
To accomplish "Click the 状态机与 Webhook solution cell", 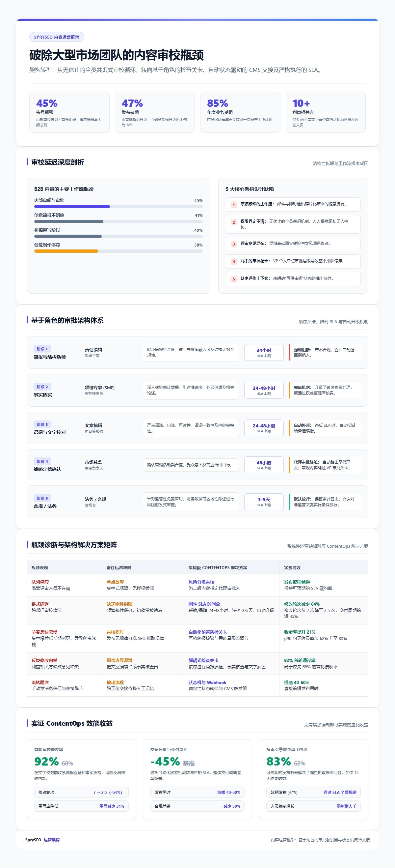I will click(x=231, y=685).
